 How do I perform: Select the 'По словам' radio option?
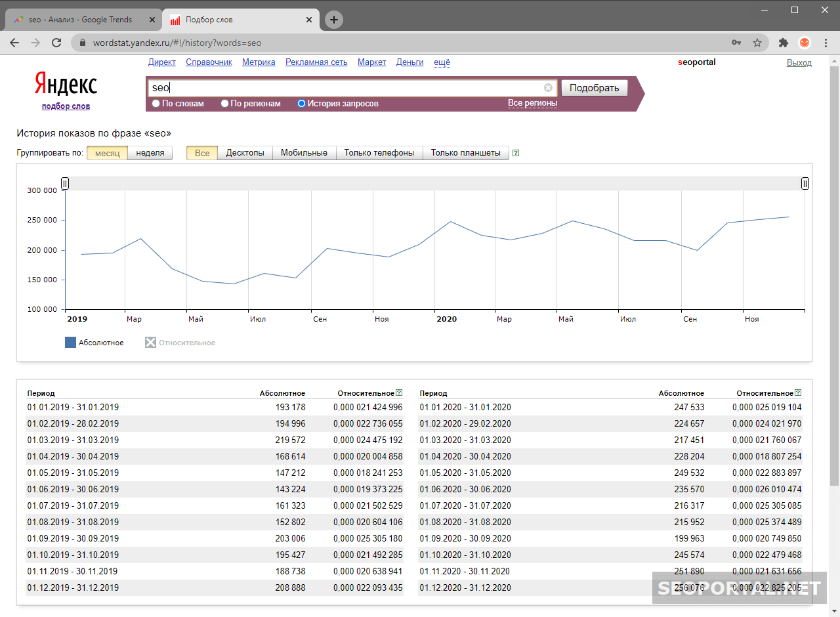tap(156, 104)
